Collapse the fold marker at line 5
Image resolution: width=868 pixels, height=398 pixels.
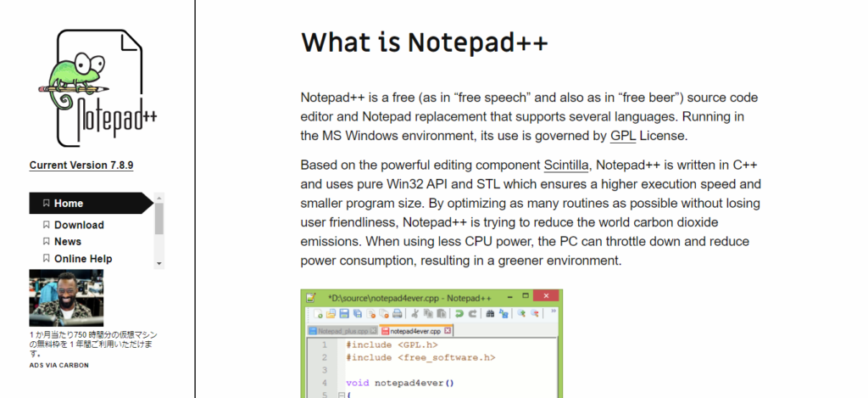point(342,395)
